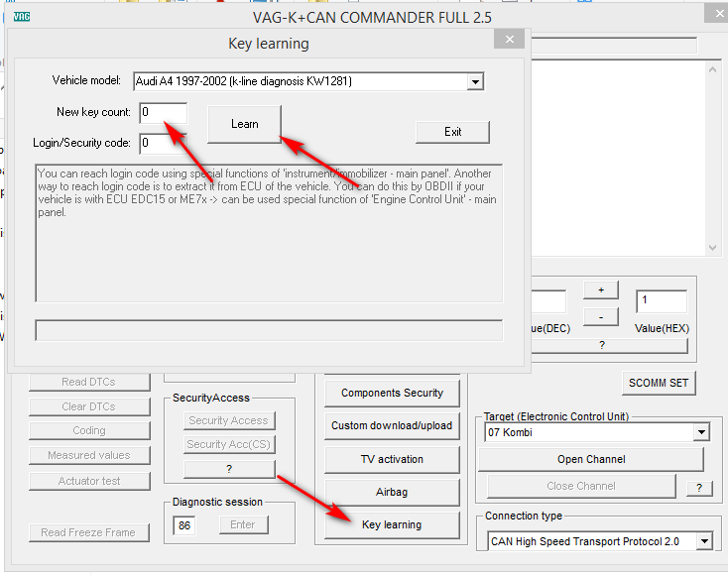The height and width of the screenshot is (576, 728).
Task: Click the Read Freeze Frame button
Action: [x=88, y=532]
